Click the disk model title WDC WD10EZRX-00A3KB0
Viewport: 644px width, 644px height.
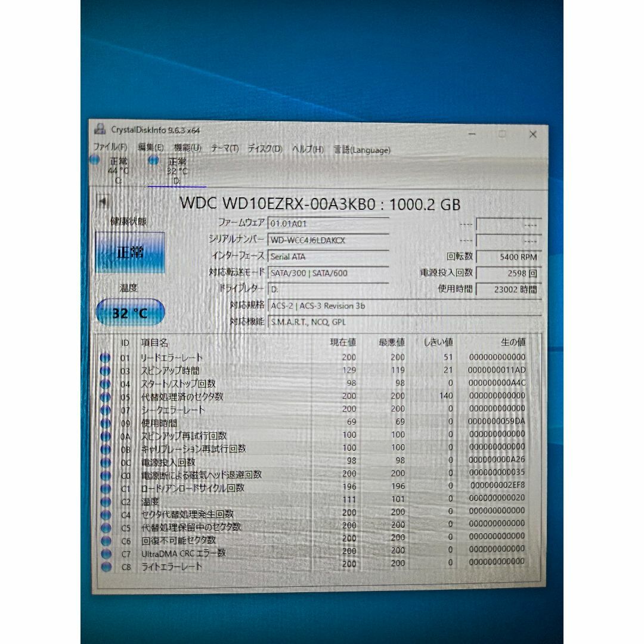point(278,204)
